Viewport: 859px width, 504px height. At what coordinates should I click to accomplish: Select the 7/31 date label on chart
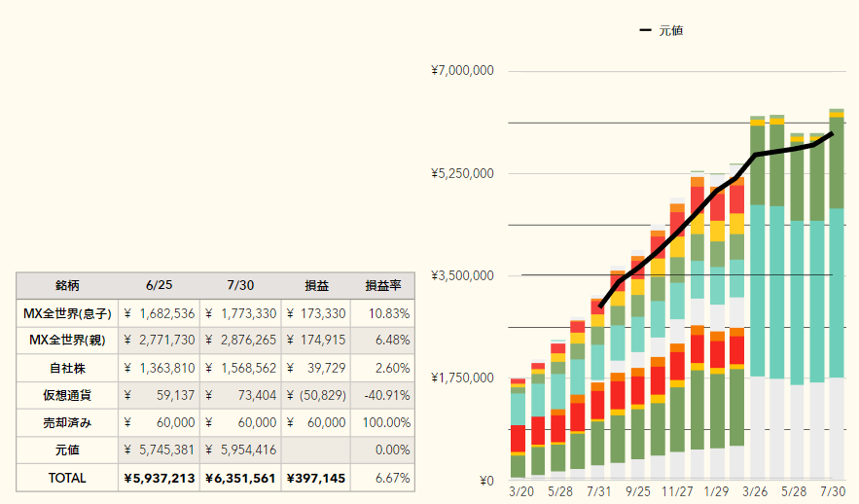coord(598,491)
